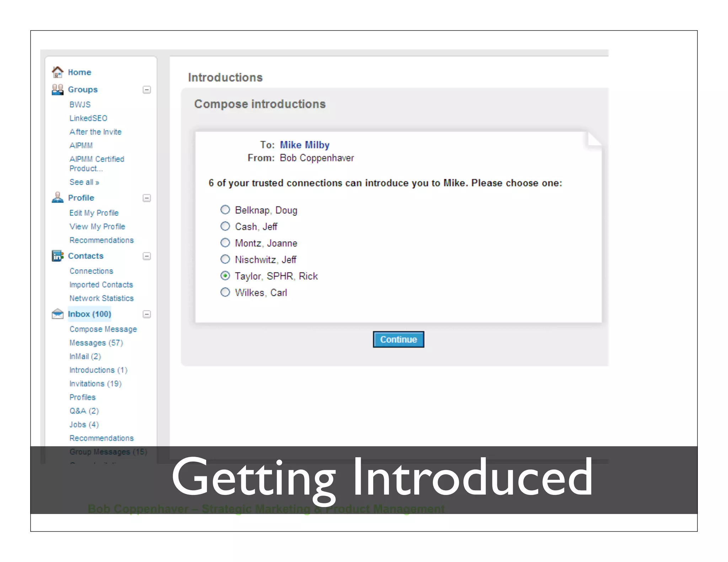The width and height of the screenshot is (728, 562).
Task: Open View My Profile
Action: click(97, 227)
